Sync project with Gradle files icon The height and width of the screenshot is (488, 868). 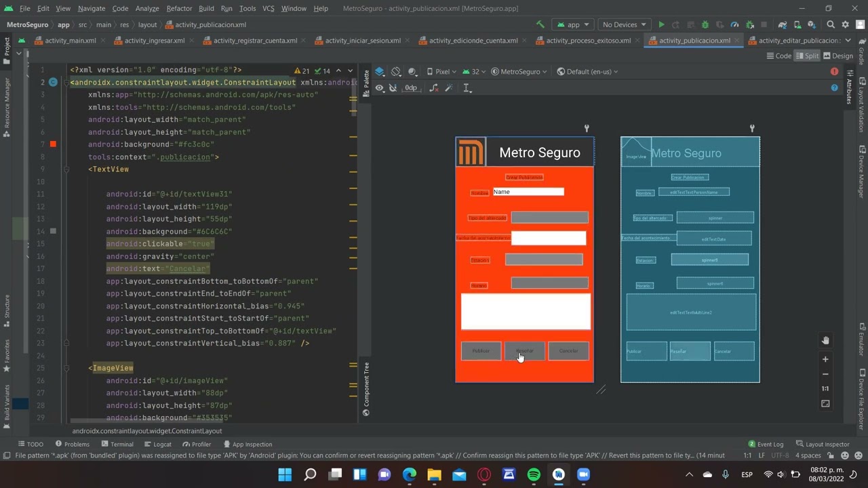[783, 24]
